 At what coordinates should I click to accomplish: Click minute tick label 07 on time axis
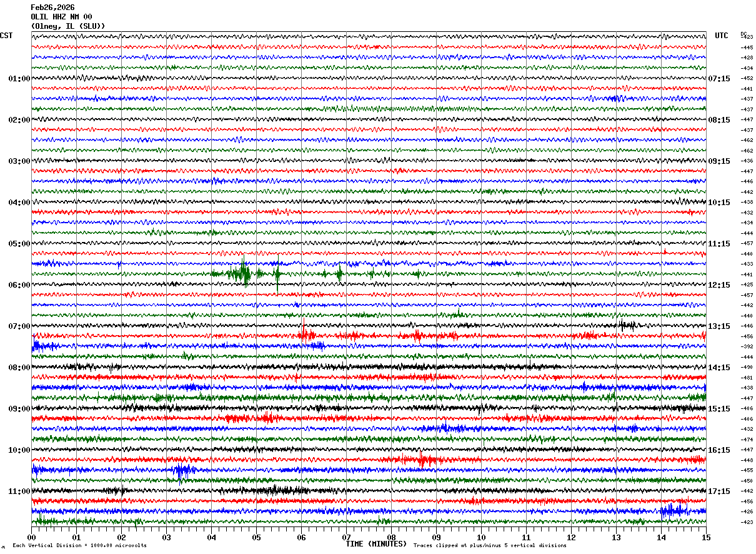[346, 537]
